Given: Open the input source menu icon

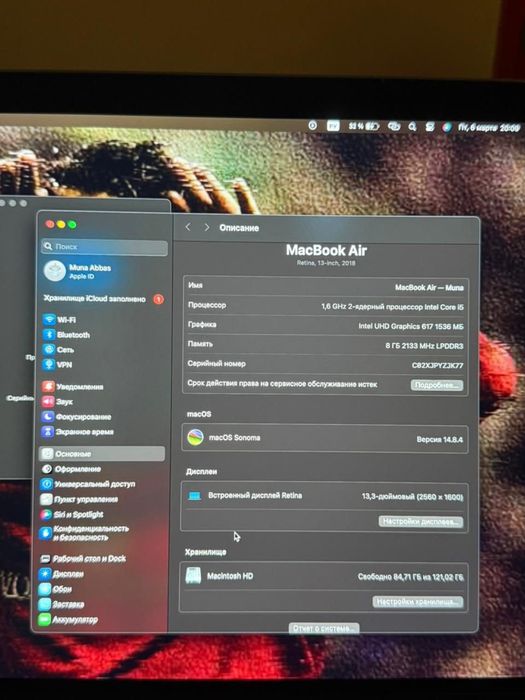Looking at the screenshot, I should [x=333, y=126].
